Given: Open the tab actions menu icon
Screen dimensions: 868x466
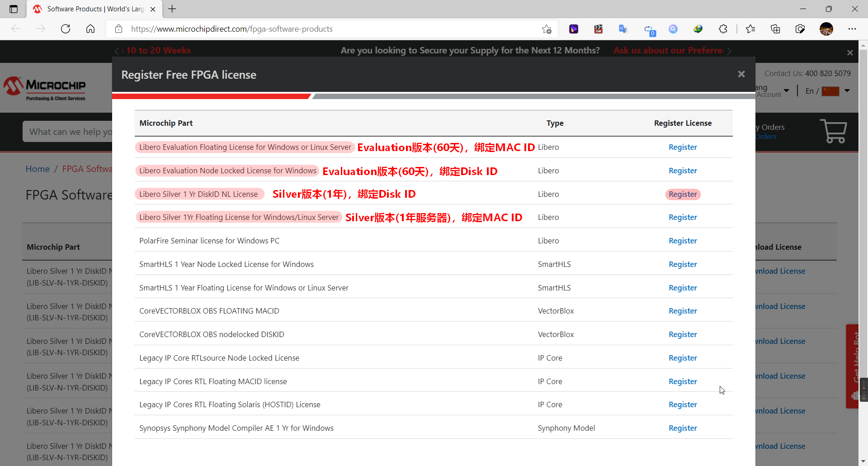Looking at the screenshot, I should (x=14, y=9).
